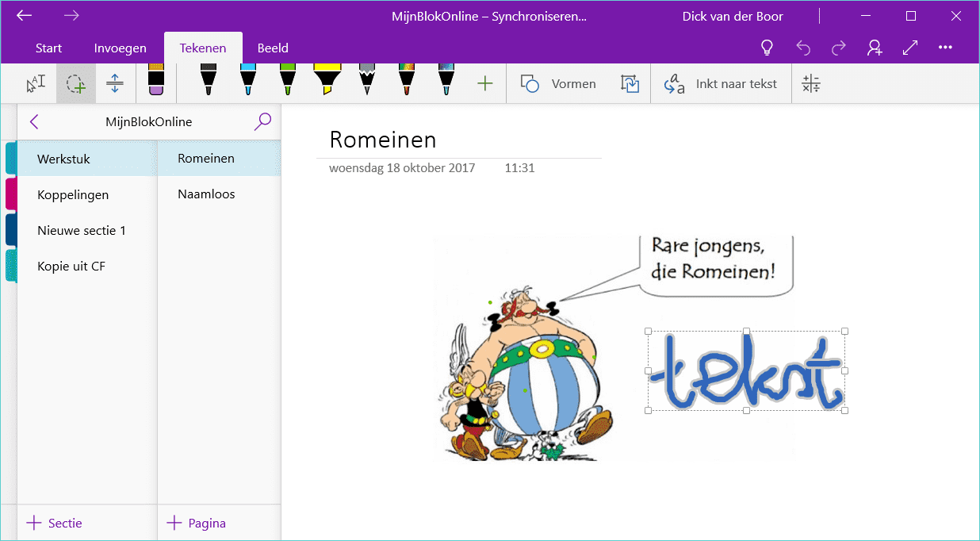Click the date woensdag 18 oktober 2017

402,167
